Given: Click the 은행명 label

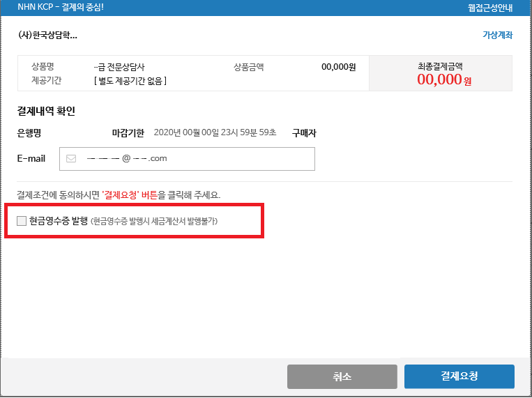Looking at the screenshot, I should tap(29, 132).
